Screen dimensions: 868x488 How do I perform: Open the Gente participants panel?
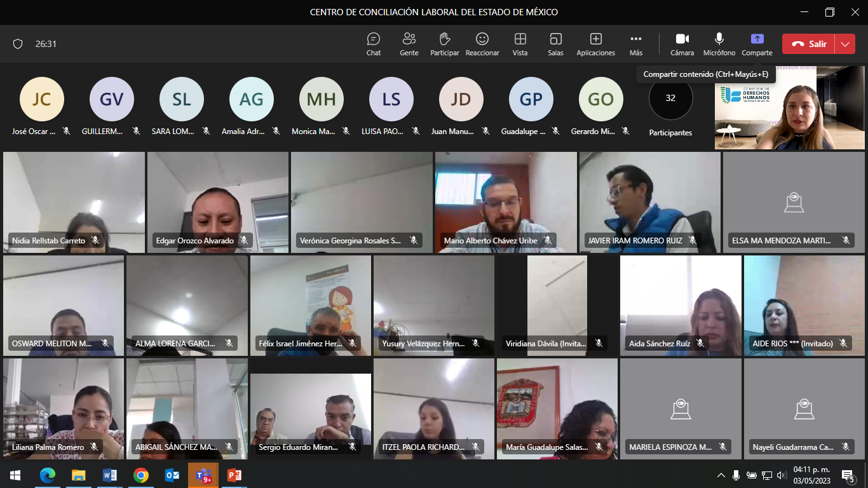pyautogui.click(x=409, y=44)
